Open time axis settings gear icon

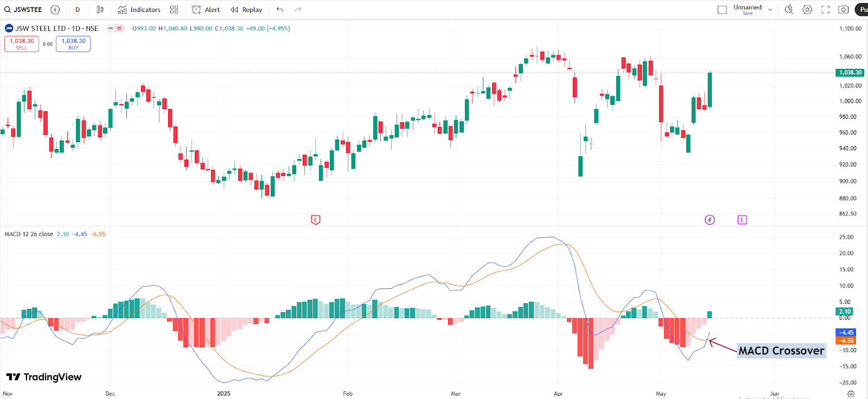pyautogui.click(x=851, y=394)
